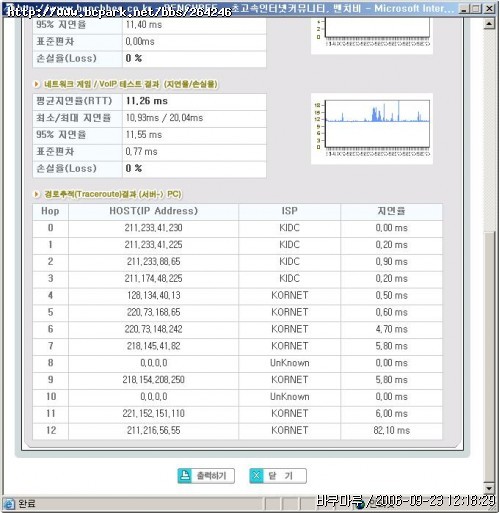
Task: Click the Internet Explorer page icon in status bar
Action: [x=9, y=503]
